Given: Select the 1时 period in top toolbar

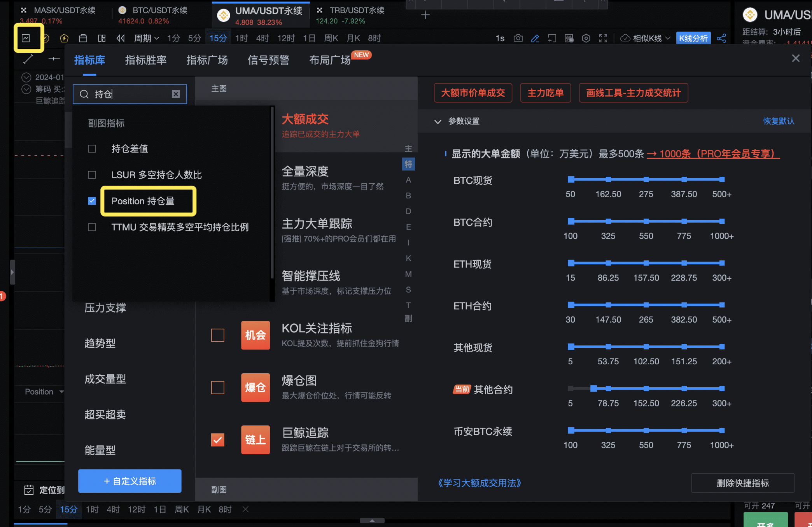Looking at the screenshot, I should click(241, 38).
